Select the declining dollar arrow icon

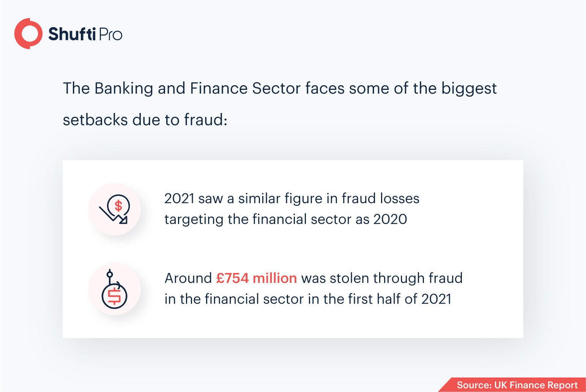[x=114, y=209]
